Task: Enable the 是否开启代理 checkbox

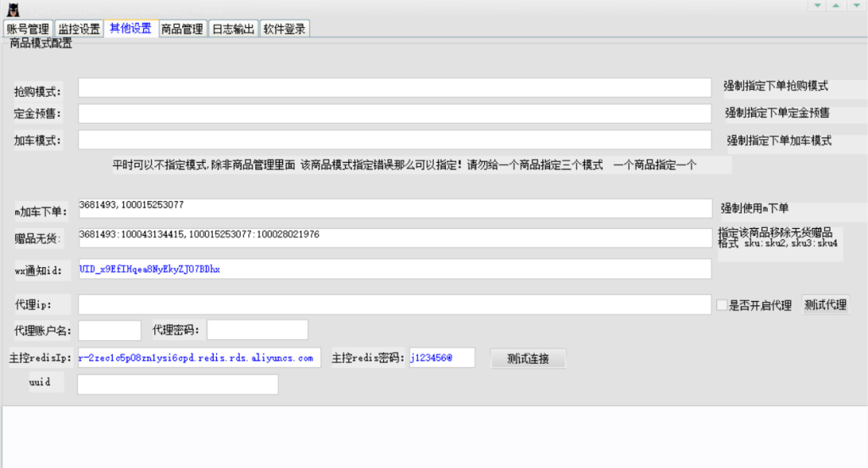Action: coord(721,305)
